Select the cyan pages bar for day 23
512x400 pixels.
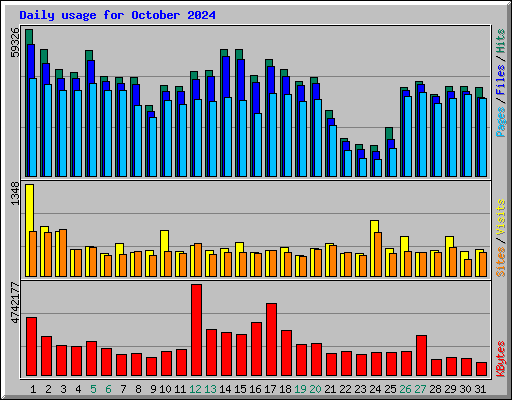click(x=363, y=167)
